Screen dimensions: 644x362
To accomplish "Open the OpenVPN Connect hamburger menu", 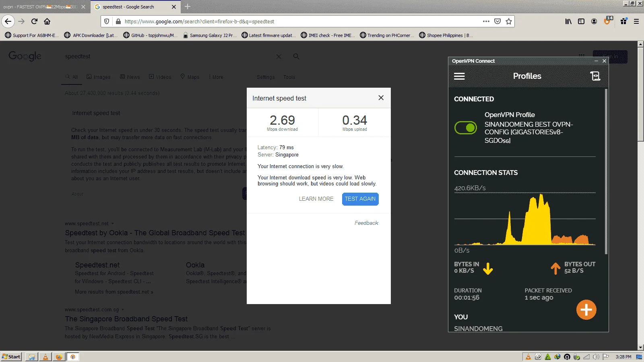I will pyautogui.click(x=459, y=76).
